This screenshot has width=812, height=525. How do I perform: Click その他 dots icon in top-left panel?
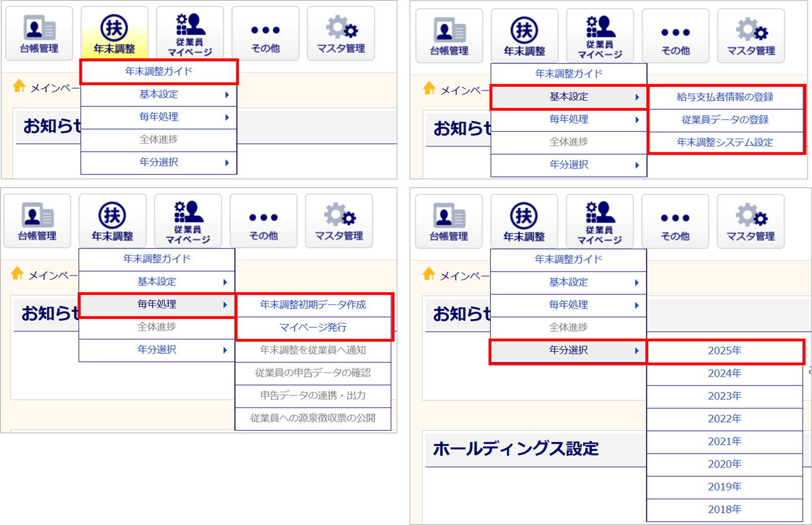265,34
